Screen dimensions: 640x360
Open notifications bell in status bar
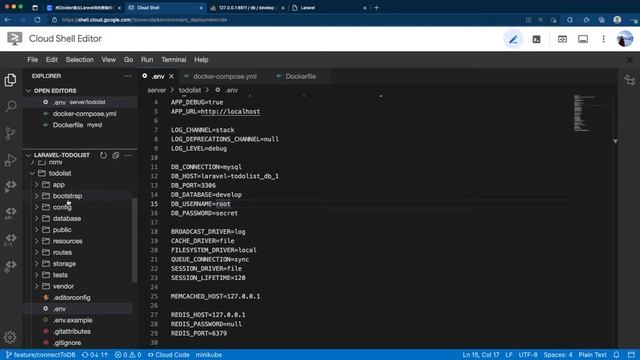616,355
